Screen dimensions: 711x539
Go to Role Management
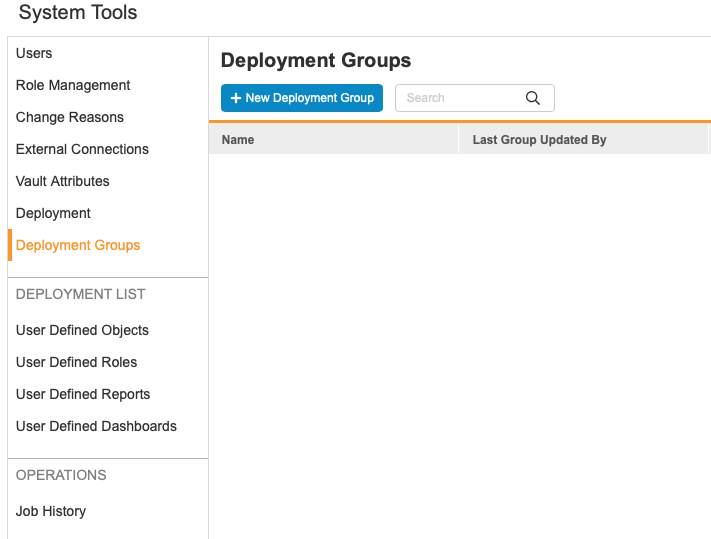point(73,85)
